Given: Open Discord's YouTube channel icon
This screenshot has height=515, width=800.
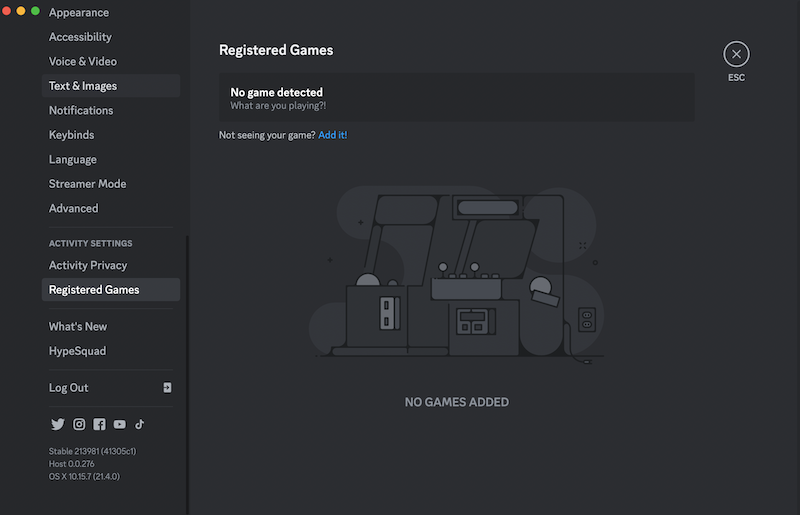Looking at the screenshot, I should point(119,424).
